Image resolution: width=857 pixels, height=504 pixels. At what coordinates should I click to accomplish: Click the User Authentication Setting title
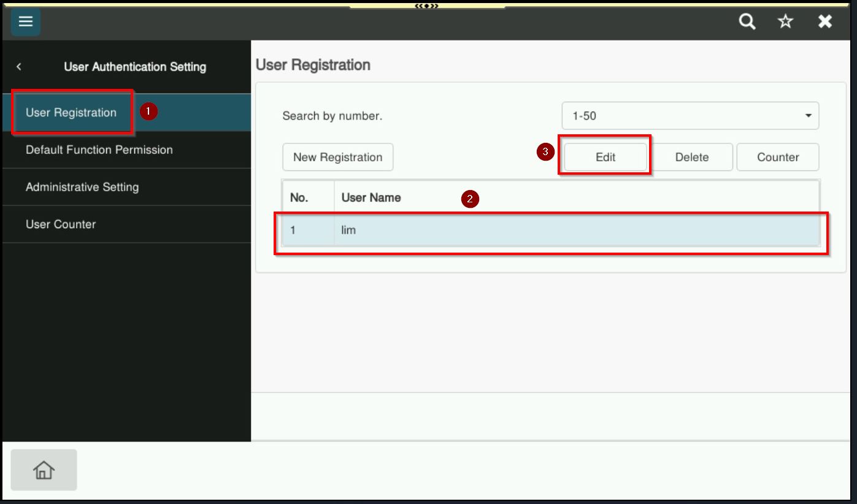click(x=135, y=67)
